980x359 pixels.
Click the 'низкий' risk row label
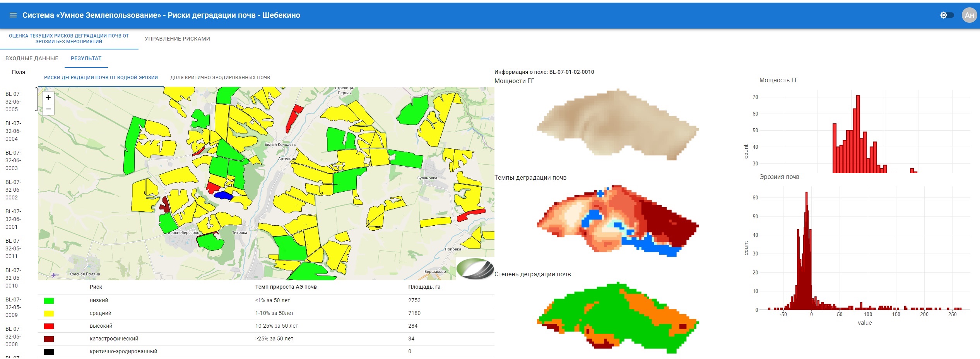(x=99, y=300)
